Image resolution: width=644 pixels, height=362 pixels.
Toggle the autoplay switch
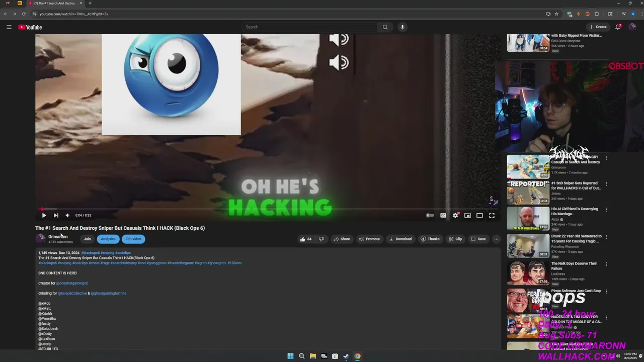click(x=430, y=215)
